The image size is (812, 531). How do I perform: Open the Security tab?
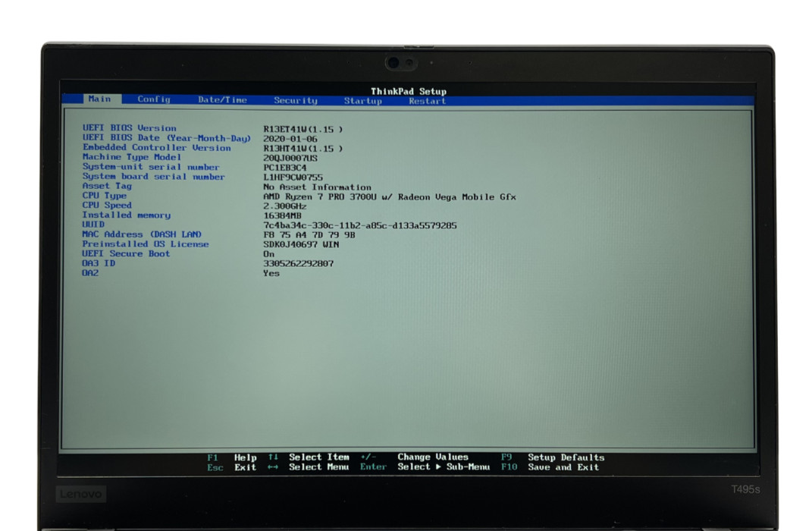(x=296, y=100)
